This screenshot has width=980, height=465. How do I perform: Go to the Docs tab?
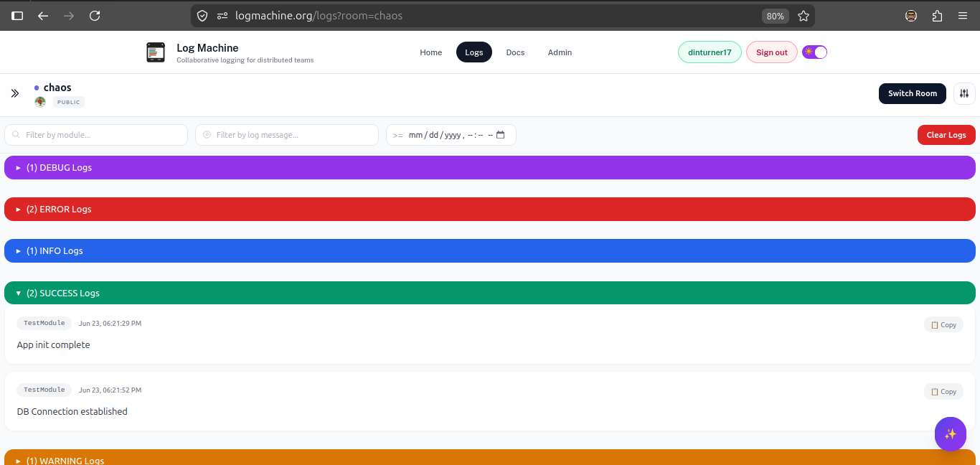pyautogui.click(x=515, y=52)
